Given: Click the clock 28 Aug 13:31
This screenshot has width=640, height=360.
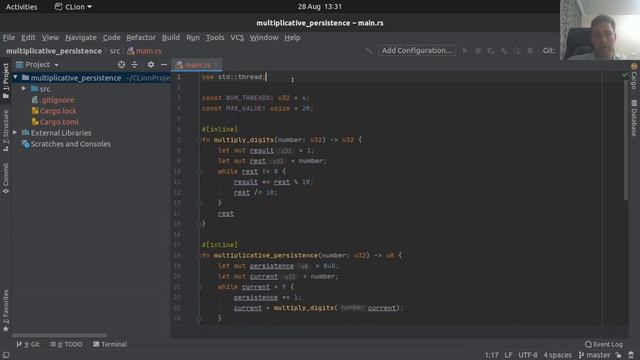Looking at the screenshot, I should point(320,7).
